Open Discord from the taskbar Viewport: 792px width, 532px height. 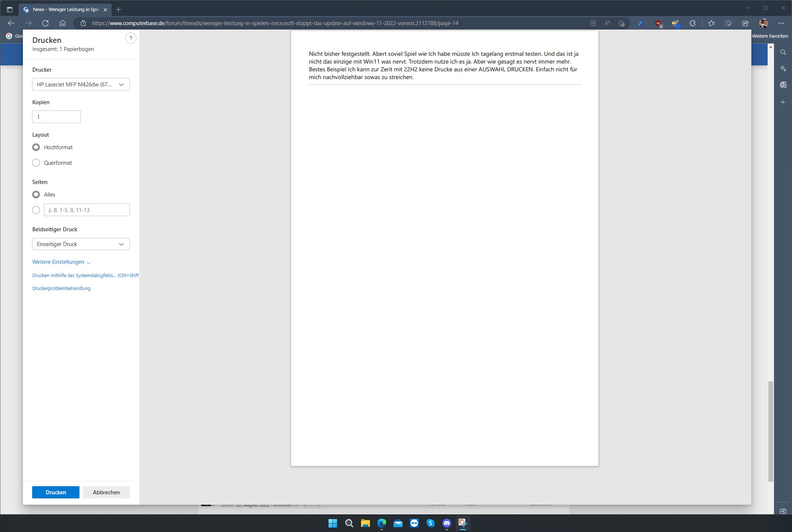(x=446, y=523)
